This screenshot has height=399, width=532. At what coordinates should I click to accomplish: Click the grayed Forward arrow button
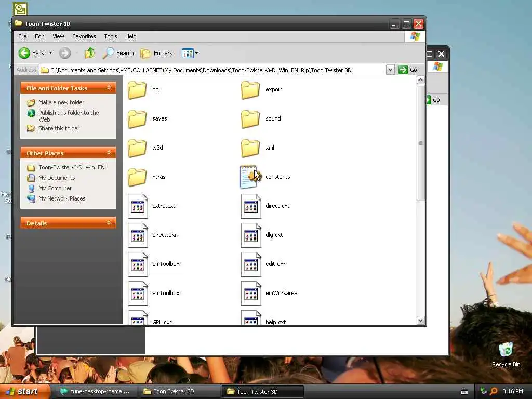pyautogui.click(x=65, y=53)
